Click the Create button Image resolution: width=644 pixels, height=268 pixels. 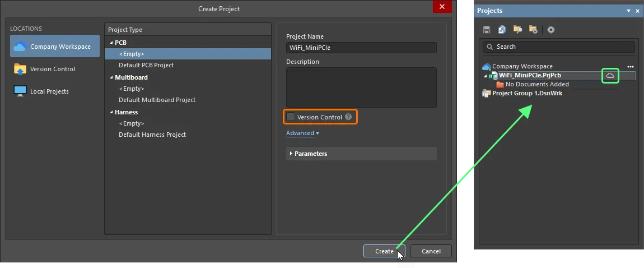point(384,251)
